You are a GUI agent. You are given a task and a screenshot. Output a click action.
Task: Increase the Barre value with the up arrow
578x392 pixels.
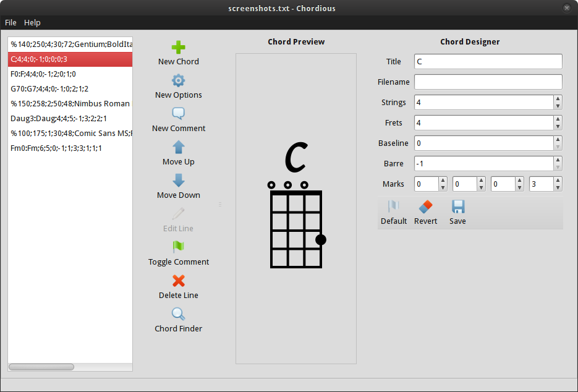pyautogui.click(x=558, y=160)
